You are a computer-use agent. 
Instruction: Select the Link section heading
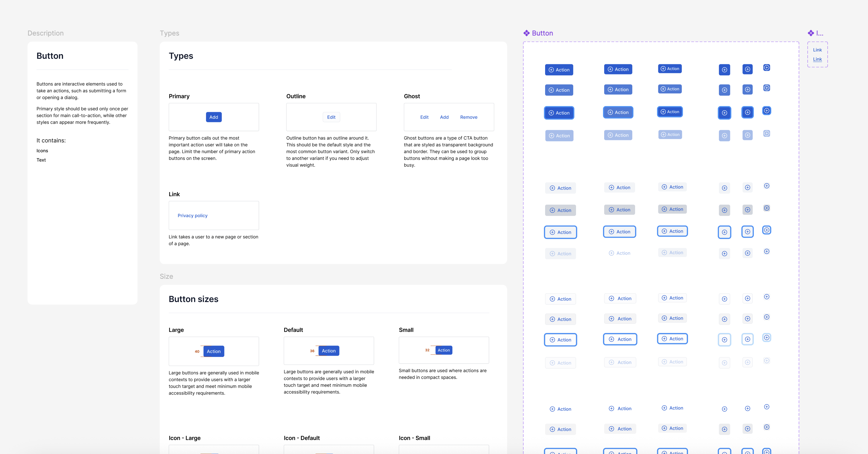(174, 194)
